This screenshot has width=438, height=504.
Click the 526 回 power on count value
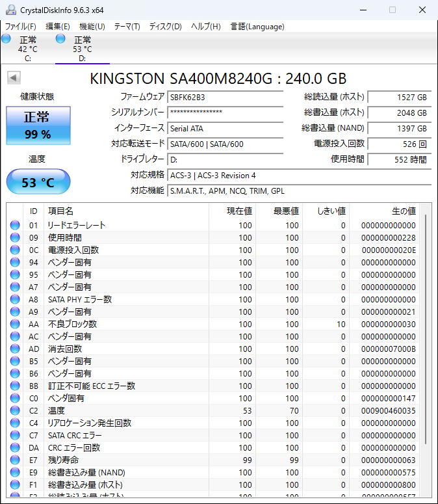pyautogui.click(x=400, y=144)
